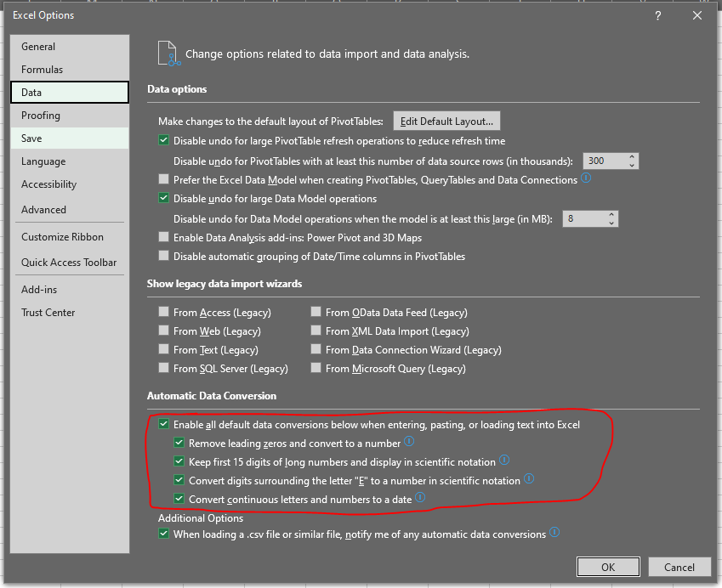Click the info icon beside "Prefer the Excel Data Model"

pos(586,179)
